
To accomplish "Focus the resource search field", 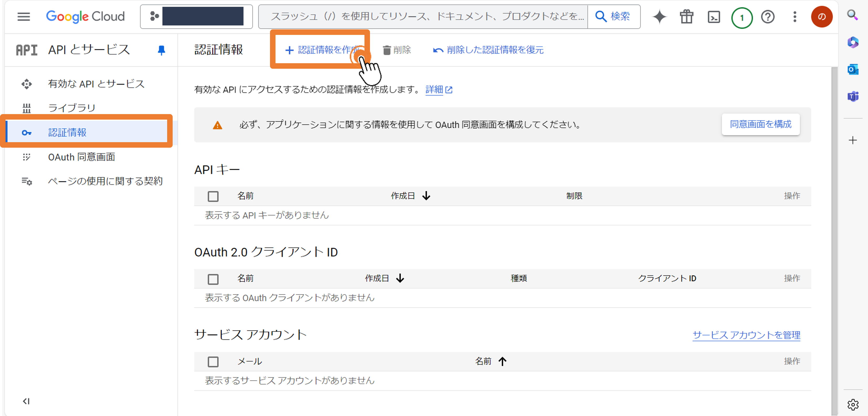I will pos(423,17).
